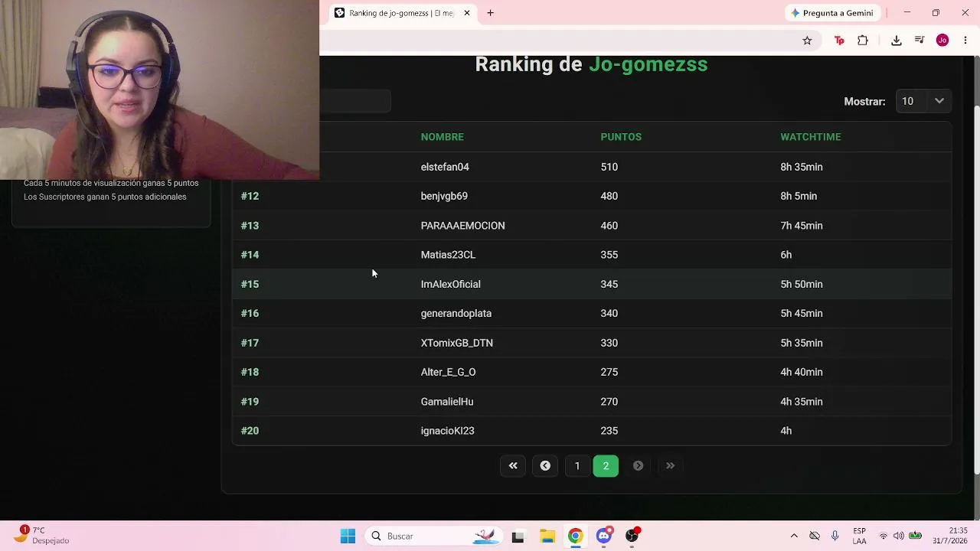Go to the previous page with the left arrow
This screenshot has width=980, height=551.
click(x=545, y=465)
